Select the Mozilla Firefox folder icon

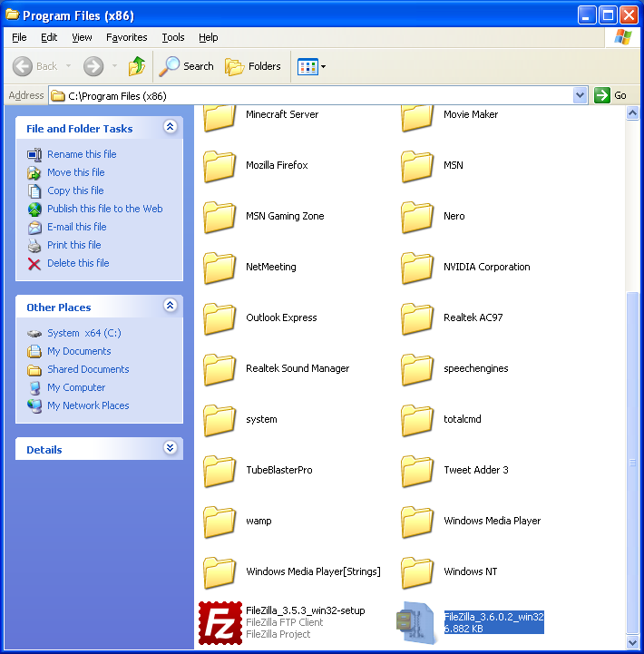(220, 166)
